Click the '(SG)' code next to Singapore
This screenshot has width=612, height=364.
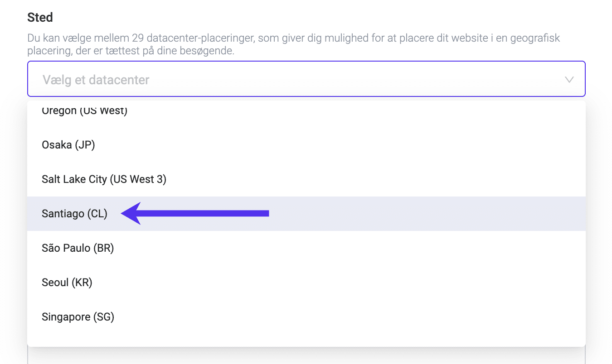click(x=104, y=317)
